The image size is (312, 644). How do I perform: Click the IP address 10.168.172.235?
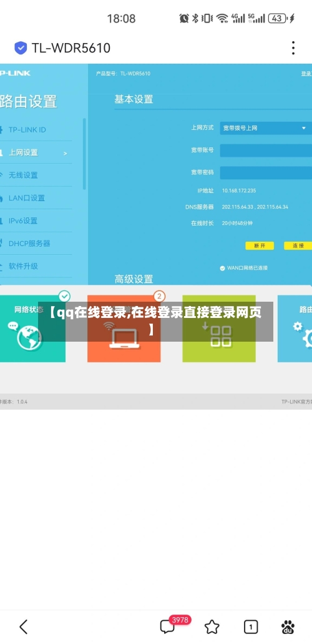click(x=239, y=191)
